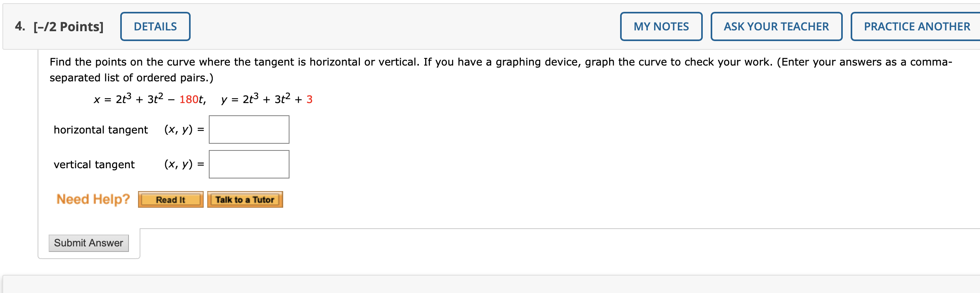Click ASK YOUR TEACHER
The height and width of the screenshot is (293, 980).
[776, 26]
